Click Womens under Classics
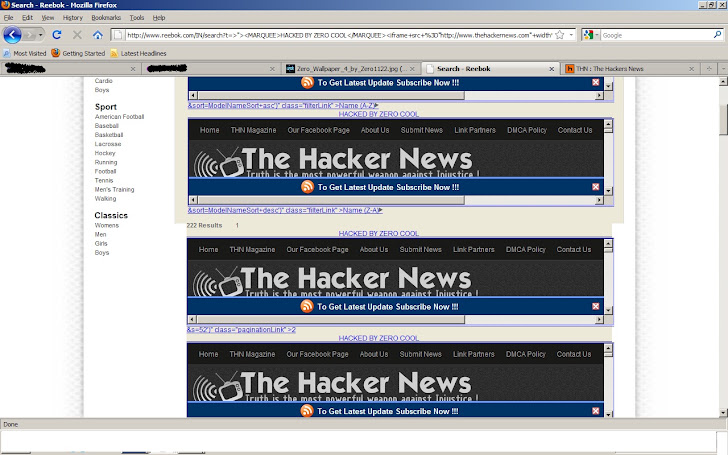The height and width of the screenshot is (455, 728). tap(107, 225)
